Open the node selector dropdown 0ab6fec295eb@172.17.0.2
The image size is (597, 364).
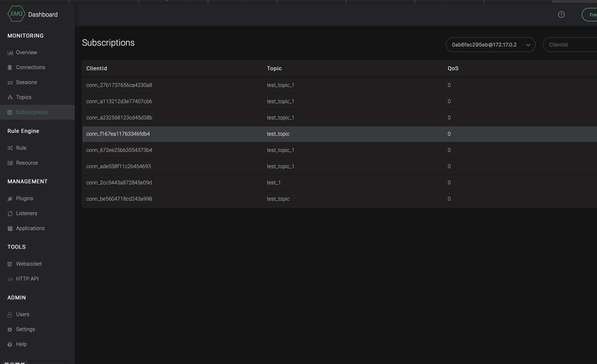[x=484, y=45]
